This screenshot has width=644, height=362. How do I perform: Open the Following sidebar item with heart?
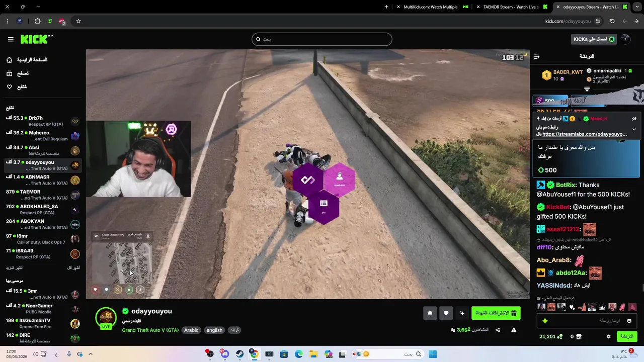[x=17, y=87]
